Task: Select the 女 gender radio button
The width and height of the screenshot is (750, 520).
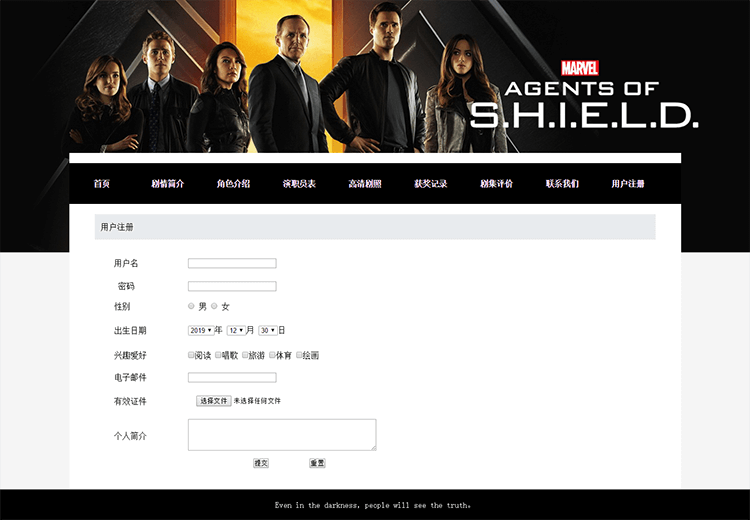Action: 214,306
